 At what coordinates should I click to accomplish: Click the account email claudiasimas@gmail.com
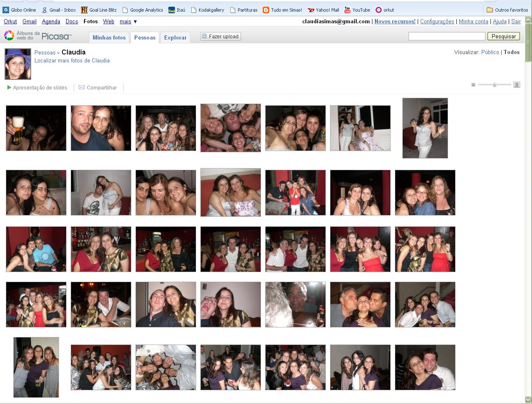coord(336,21)
